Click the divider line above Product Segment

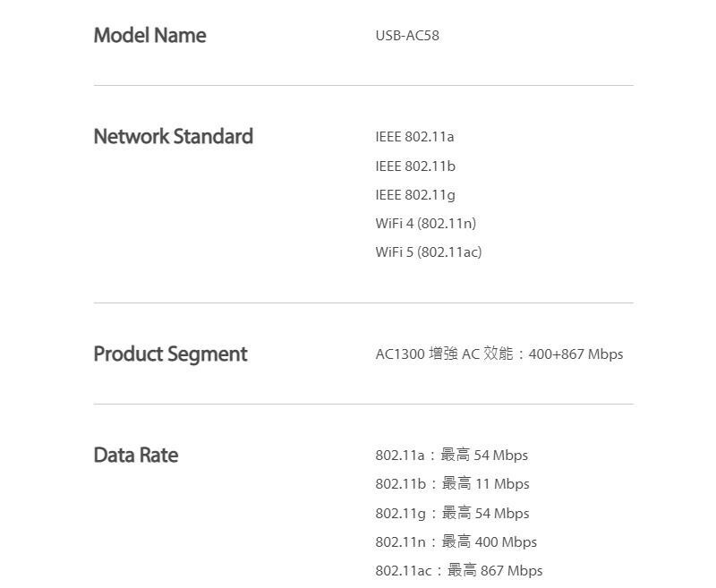point(363,303)
